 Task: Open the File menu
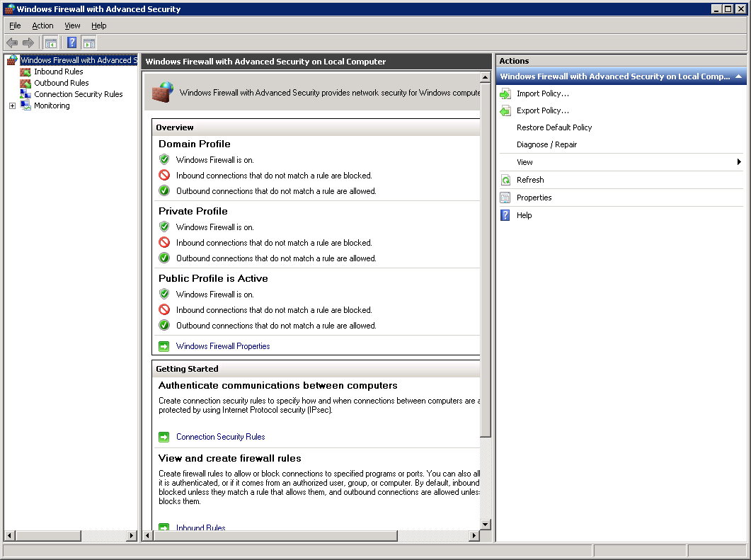coord(16,26)
